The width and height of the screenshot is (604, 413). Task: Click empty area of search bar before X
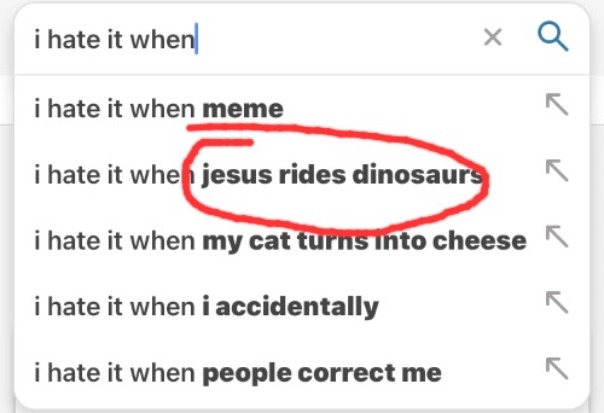coord(339,39)
